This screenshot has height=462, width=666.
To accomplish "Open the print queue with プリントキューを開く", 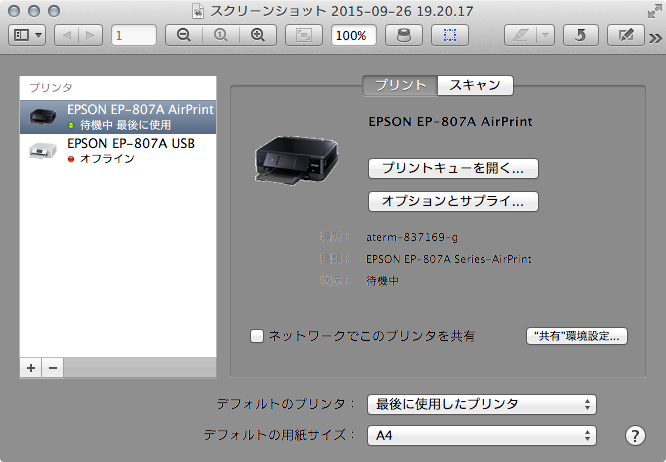I will [453, 168].
